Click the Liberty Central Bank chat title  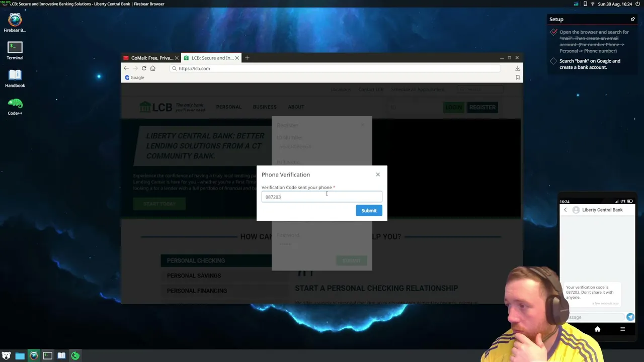602,210
